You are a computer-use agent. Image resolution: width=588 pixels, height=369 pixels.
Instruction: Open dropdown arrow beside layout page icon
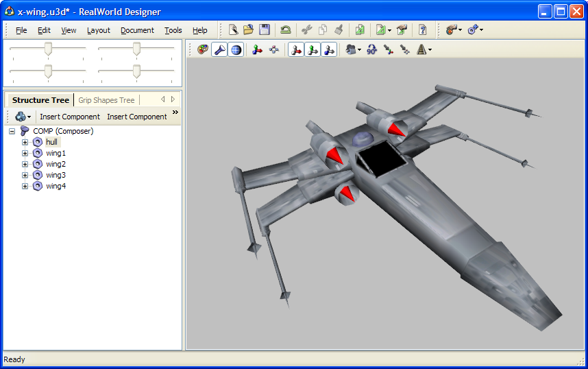(389, 30)
